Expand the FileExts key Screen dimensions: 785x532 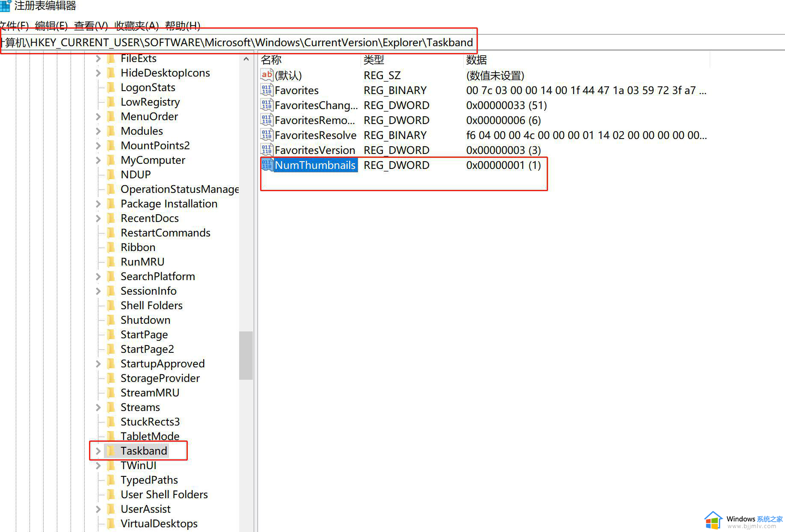(98, 59)
